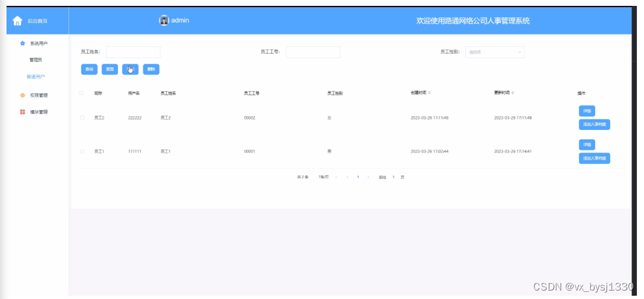Open the 员工性别 dropdown
The image size is (644, 299).
(x=495, y=52)
